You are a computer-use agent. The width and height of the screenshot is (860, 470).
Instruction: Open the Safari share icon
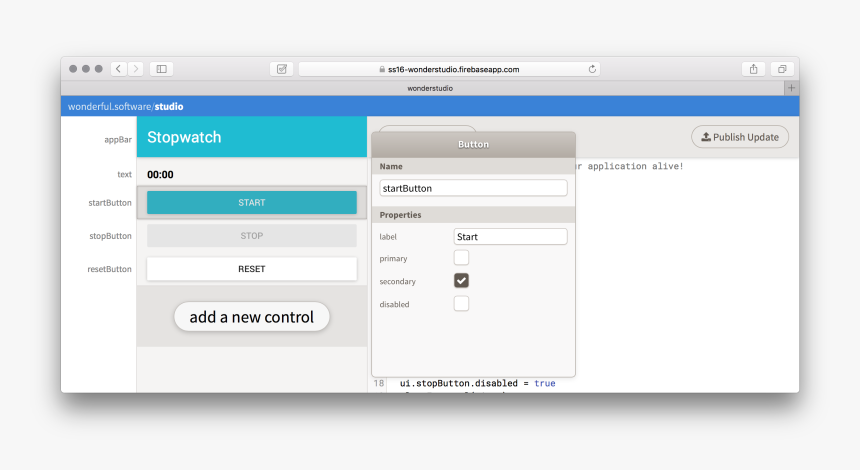click(754, 69)
